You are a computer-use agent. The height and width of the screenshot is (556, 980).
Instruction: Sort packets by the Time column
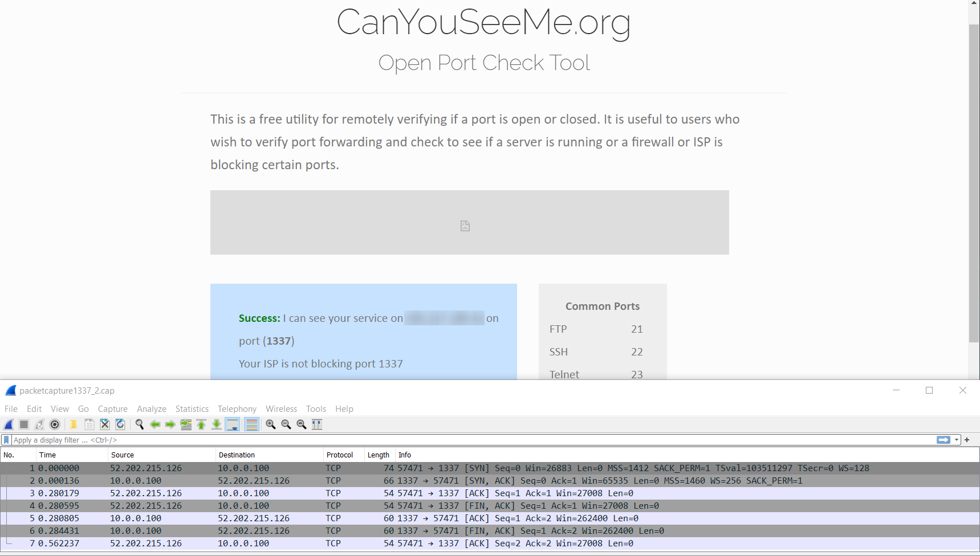[72, 455]
